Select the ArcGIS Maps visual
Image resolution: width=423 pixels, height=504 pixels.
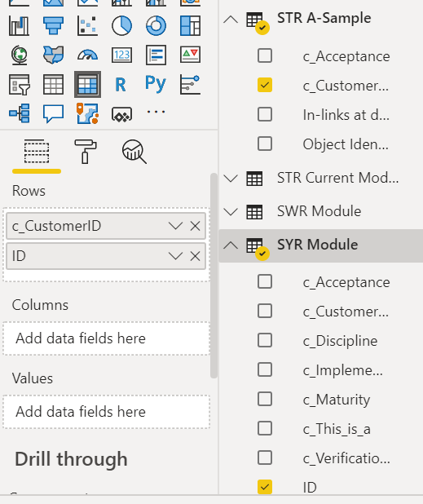click(87, 113)
